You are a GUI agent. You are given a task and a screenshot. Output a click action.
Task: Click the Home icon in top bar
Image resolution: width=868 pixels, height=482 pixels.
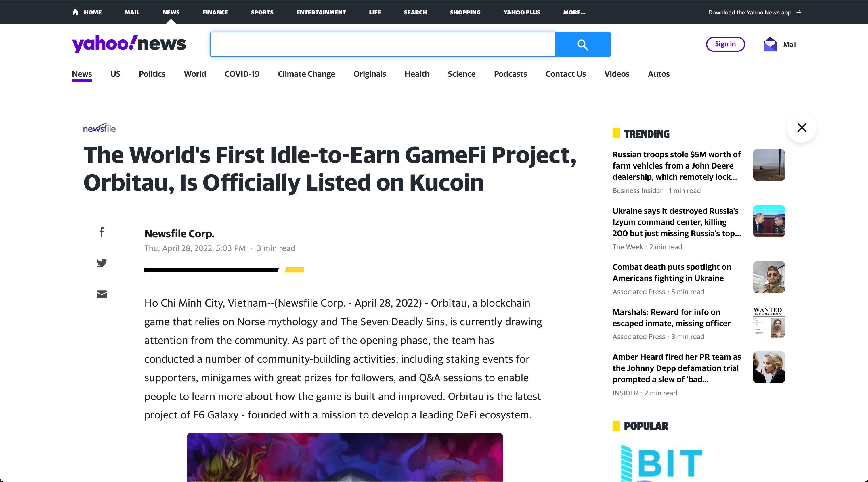[75, 12]
